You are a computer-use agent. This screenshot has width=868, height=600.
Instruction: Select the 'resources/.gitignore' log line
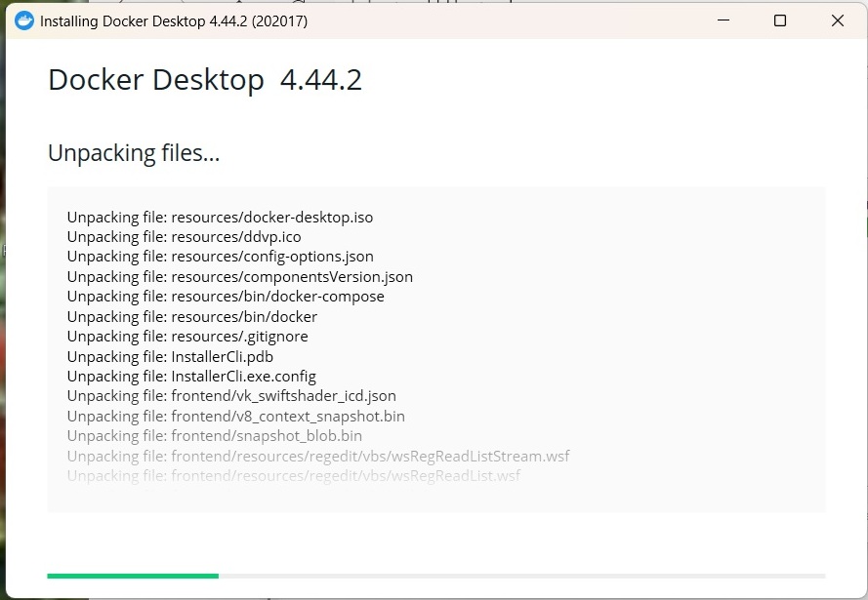click(187, 337)
